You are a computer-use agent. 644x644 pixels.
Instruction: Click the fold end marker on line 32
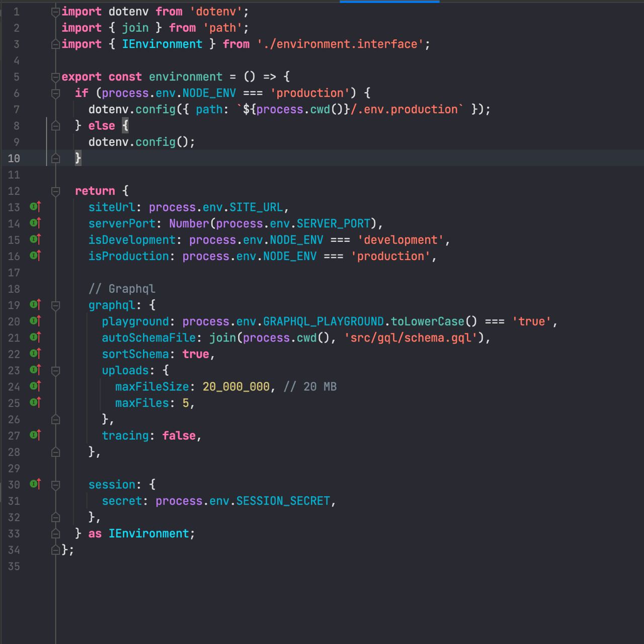pos(56,517)
